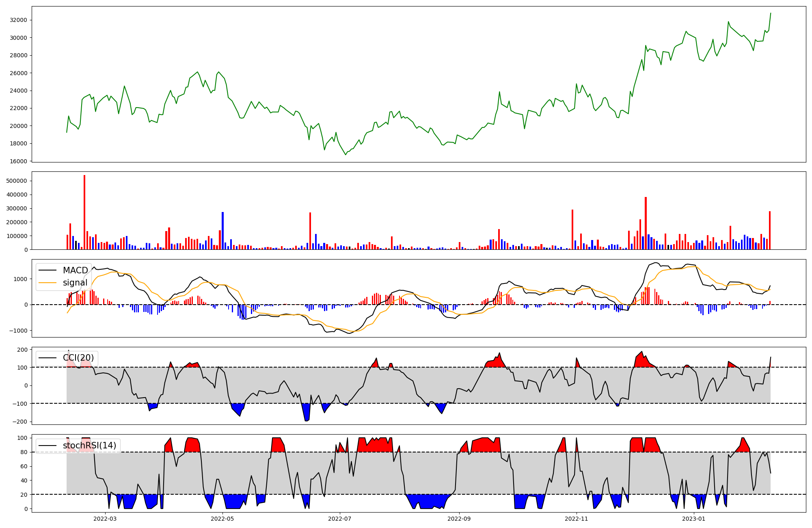This screenshot has height=528, width=812.
Task: Click the 2022-07 date axis label
Action: tap(339, 518)
